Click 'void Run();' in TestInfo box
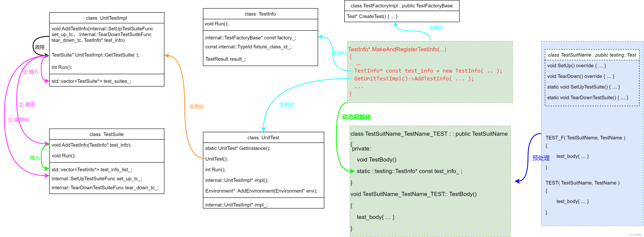 (216, 24)
